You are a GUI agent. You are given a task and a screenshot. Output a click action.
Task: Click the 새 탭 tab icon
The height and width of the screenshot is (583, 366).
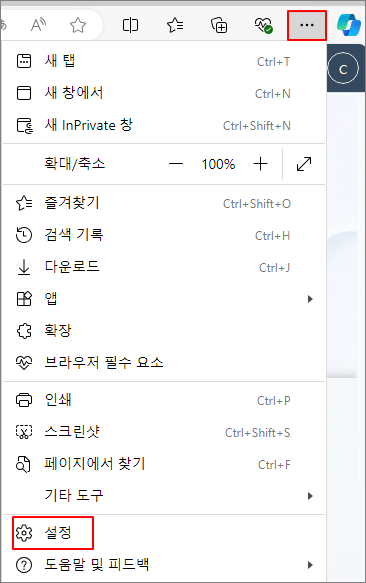(x=24, y=61)
